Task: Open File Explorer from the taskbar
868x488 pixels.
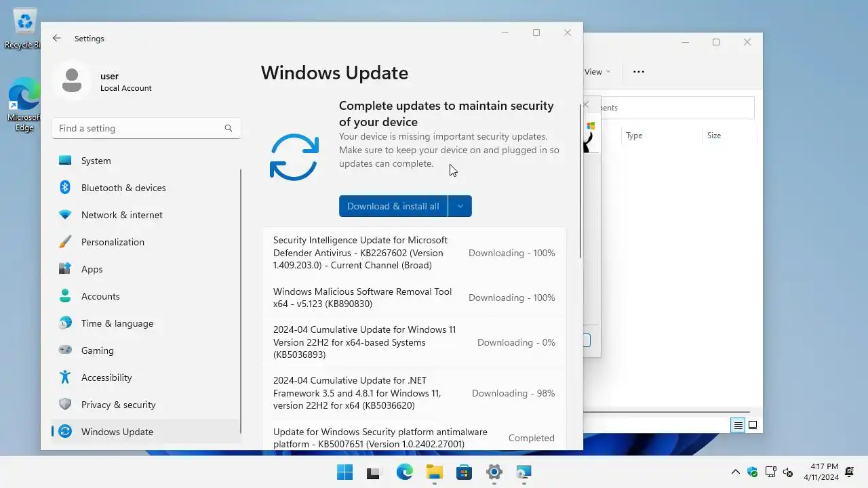Action: 434,472
